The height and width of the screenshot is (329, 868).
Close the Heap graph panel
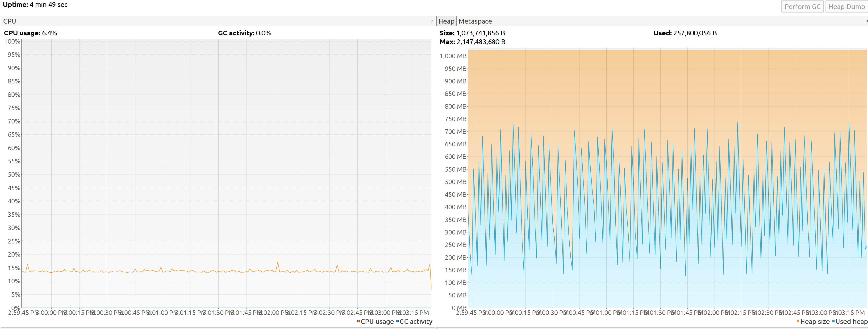point(867,21)
